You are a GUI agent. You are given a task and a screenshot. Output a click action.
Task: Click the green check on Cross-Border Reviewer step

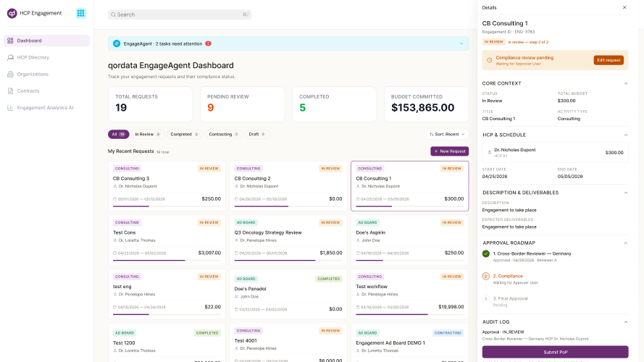(x=486, y=253)
